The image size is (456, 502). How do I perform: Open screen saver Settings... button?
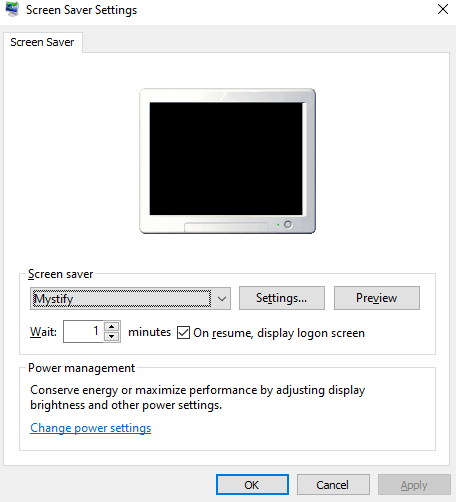click(282, 298)
